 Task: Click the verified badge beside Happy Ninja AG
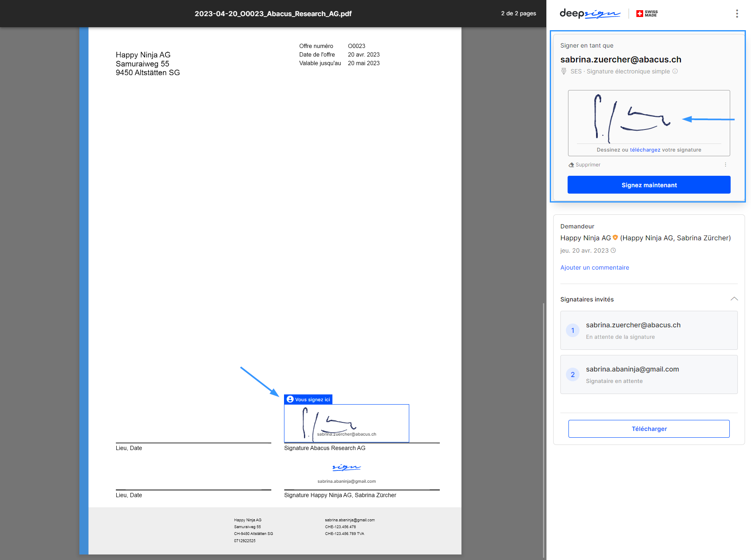coord(615,238)
